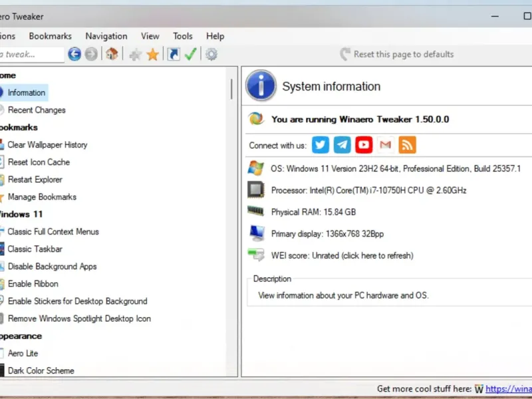Click the green checkmark toolbar icon
The width and height of the screenshot is (532, 399).
pos(191,54)
